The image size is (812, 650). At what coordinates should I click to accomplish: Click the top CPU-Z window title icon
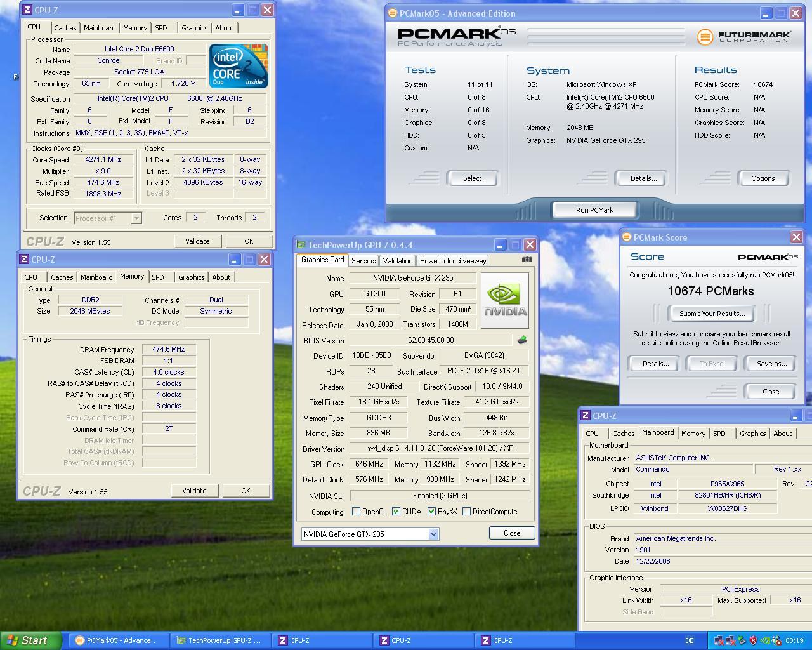point(27,10)
